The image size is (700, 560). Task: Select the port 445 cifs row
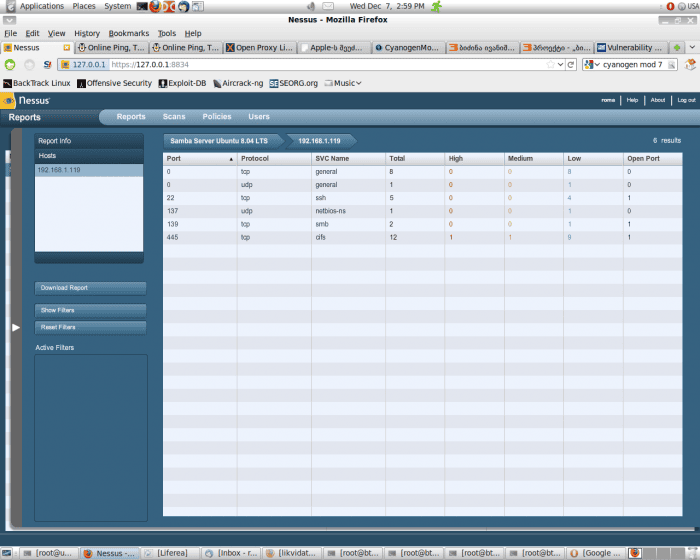click(422, 237)
